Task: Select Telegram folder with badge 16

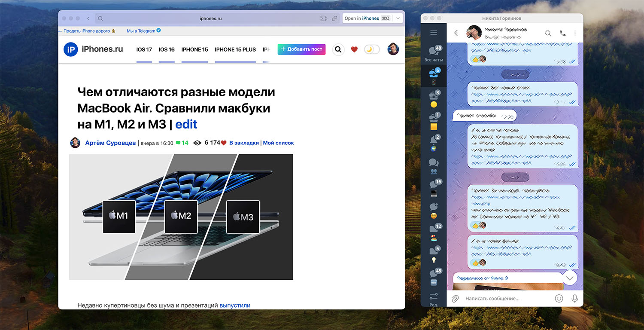Action: tap(434, 188)
